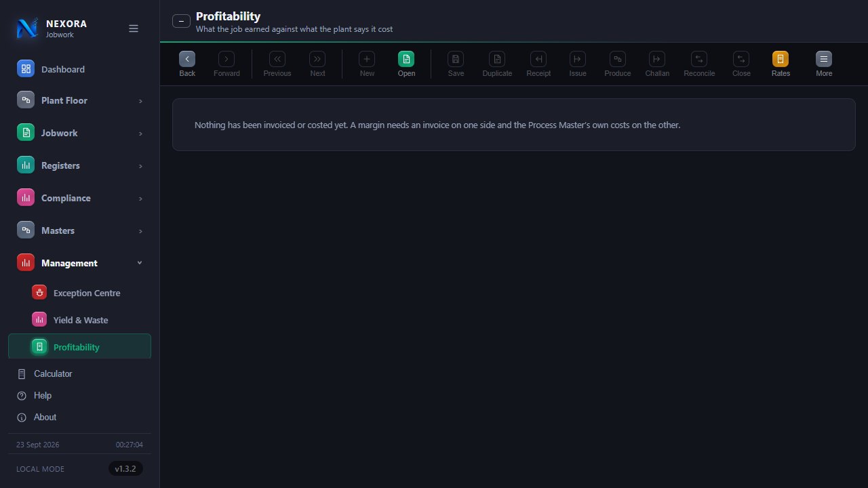Viewport: 868px width, 488px height.
Task: Collapse the Profitability header minus button
Action: (181, 21)
